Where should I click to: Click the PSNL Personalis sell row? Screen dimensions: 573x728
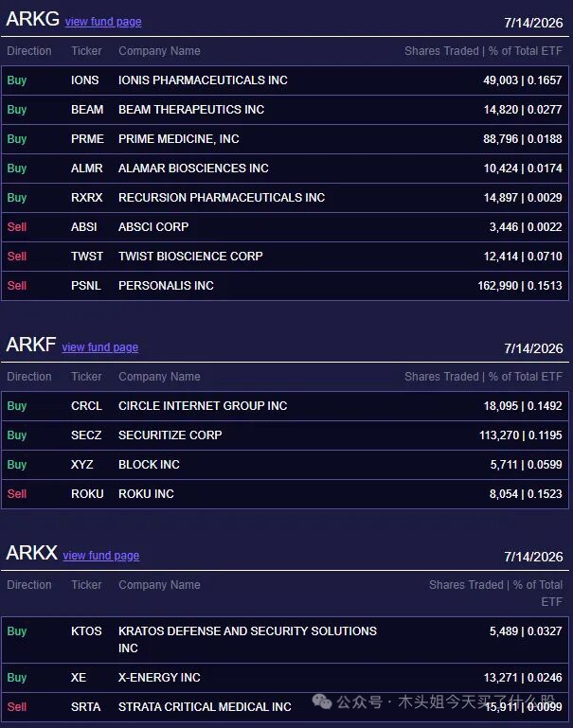(285, 286)
